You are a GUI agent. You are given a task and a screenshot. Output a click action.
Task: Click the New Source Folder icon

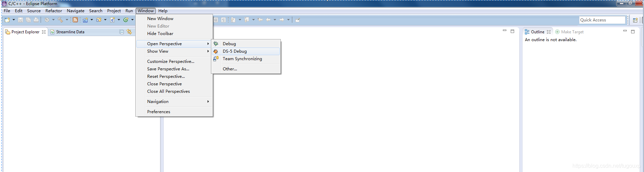(x=99, y=20)
